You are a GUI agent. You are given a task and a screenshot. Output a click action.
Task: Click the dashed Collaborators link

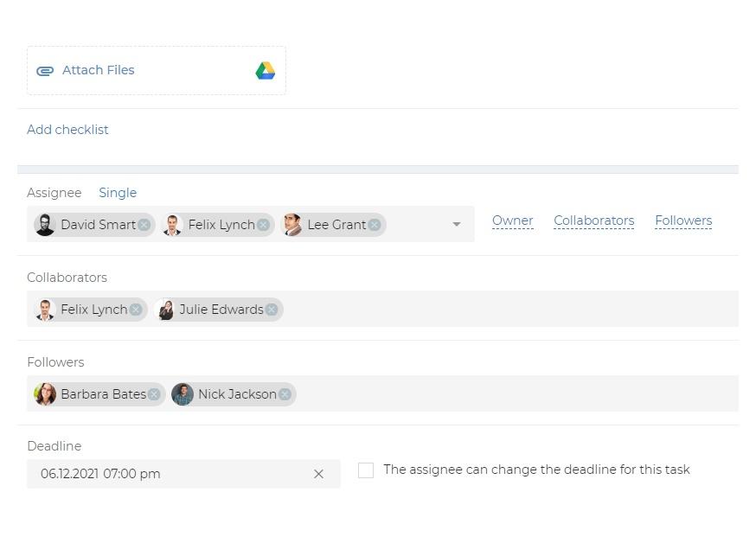594,221
